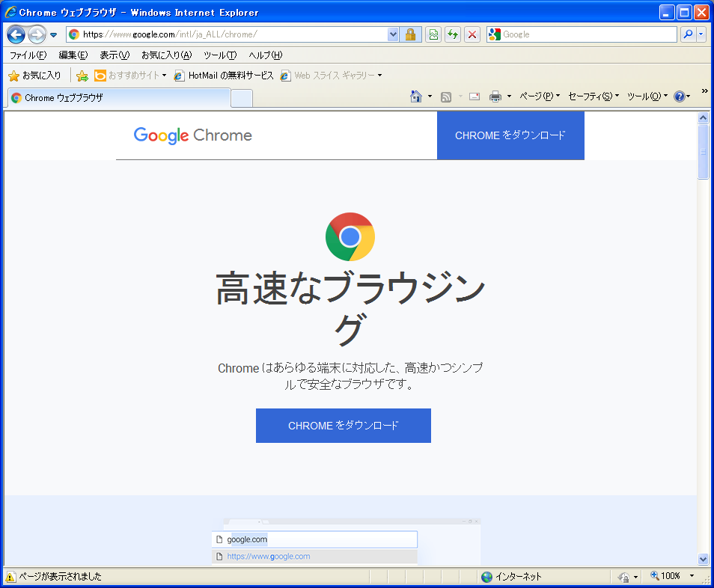Open the ファイル(F) menu
This screenshot has height=588, width=714.
click(28, 55)
